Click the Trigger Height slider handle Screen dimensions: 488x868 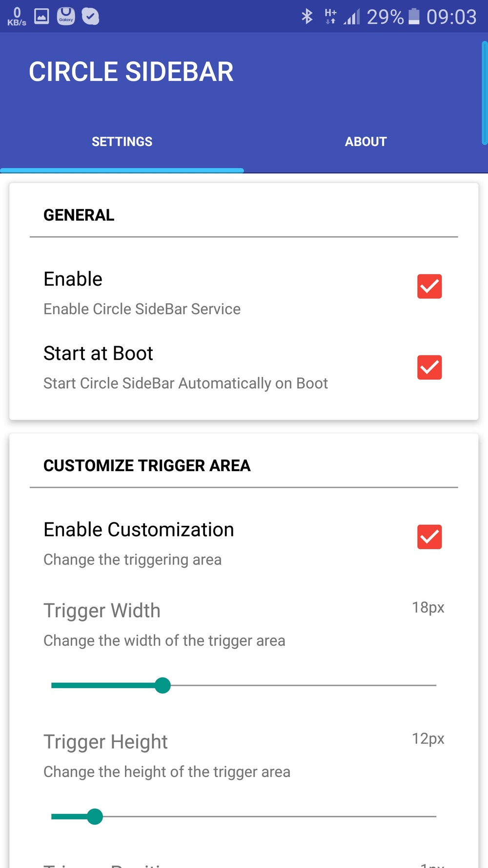[x=95, y=816]
